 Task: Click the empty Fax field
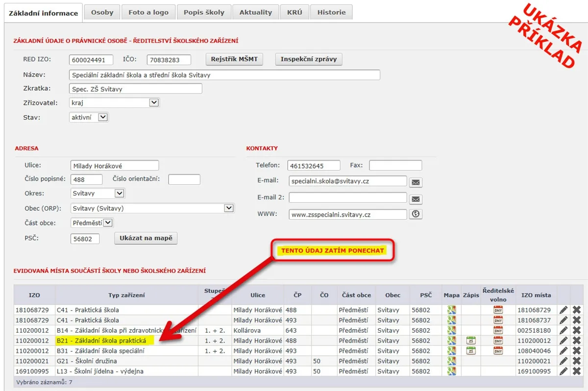point(395,166)
